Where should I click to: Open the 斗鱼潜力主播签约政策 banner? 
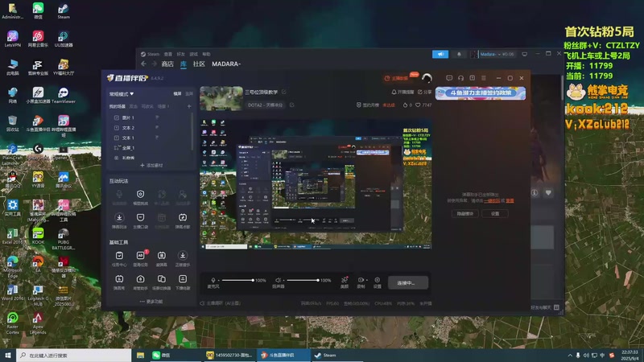[480, 93]
